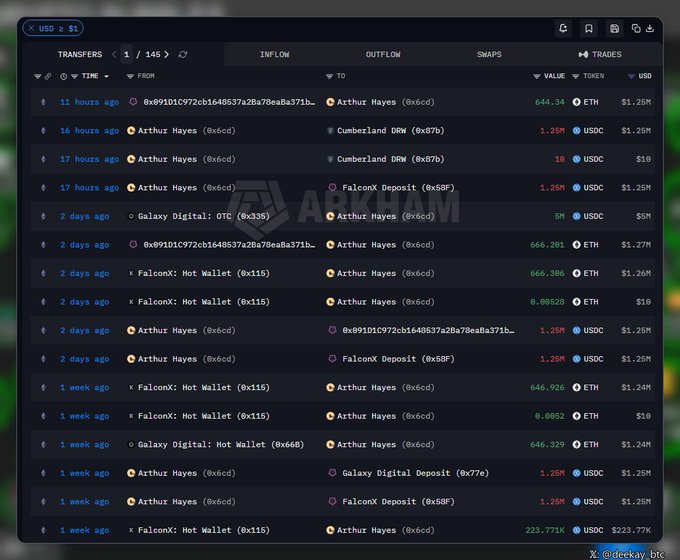Viewport: 680px width, 560px height.
Task: Click FalconX: Hot Wallet in 666.306 ETH row
Action: point(203,273)
